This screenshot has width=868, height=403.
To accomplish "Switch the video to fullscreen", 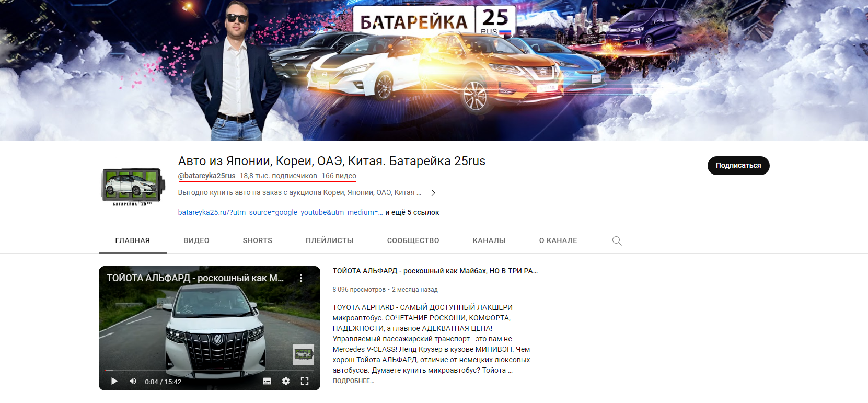I will [305, 381].
